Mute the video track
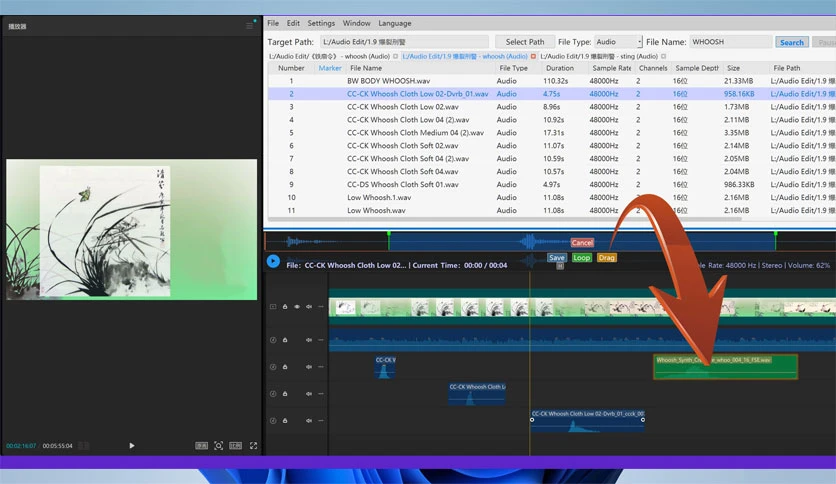The width and height of the screenshot is (836, 484). click(x=309, y=306)
